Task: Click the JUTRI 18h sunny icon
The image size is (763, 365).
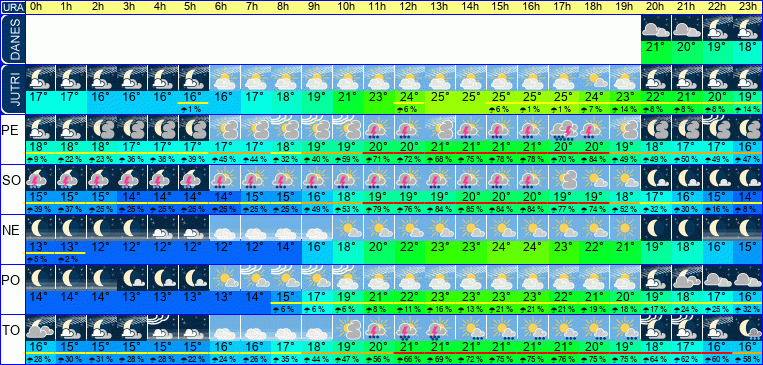Action: click(x=593, y=78)
